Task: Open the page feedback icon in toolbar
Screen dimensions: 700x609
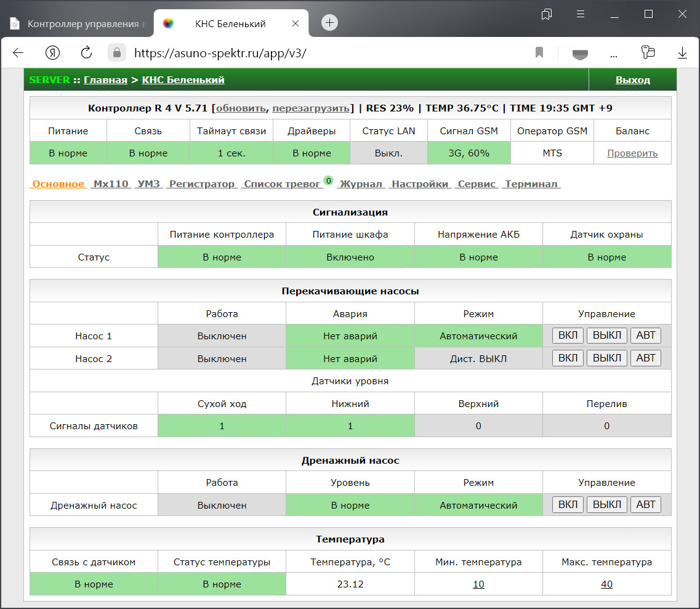Action: [648, 53]
